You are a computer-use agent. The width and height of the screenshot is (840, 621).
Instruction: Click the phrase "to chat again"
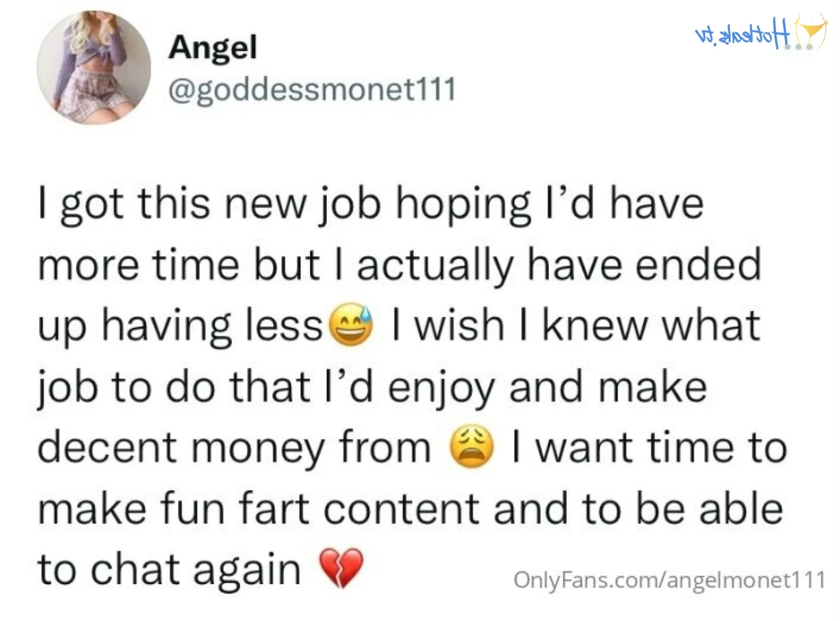169,570
